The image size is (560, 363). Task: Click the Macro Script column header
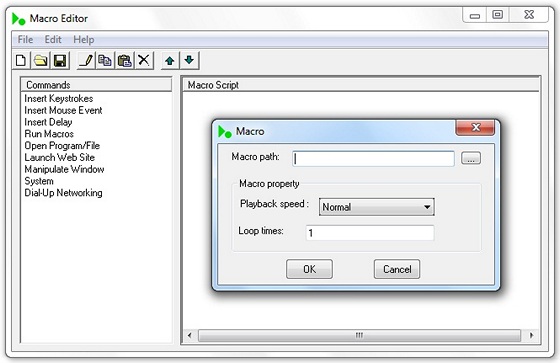tap(361, 85)
